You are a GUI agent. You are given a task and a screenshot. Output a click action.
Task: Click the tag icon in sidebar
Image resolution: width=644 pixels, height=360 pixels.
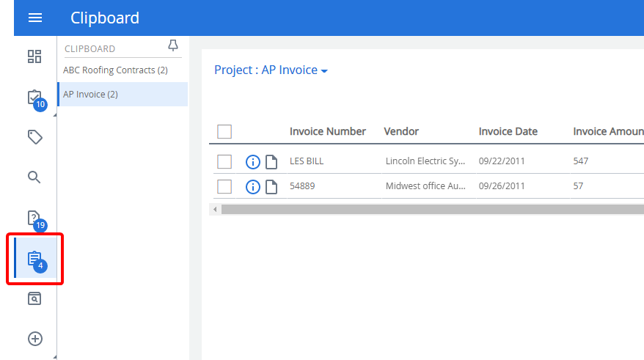click(34, 137)
